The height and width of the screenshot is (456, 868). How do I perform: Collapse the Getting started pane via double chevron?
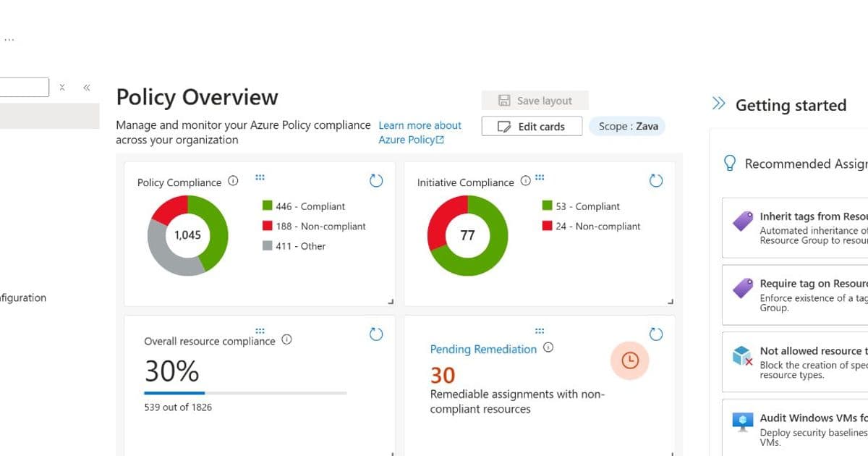click(718, 104)
